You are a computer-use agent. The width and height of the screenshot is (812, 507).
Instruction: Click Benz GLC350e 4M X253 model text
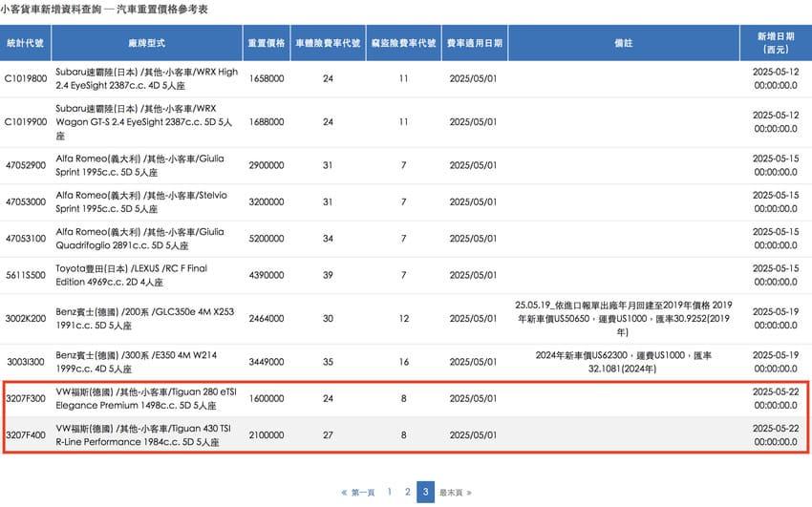tap(144, 319)
